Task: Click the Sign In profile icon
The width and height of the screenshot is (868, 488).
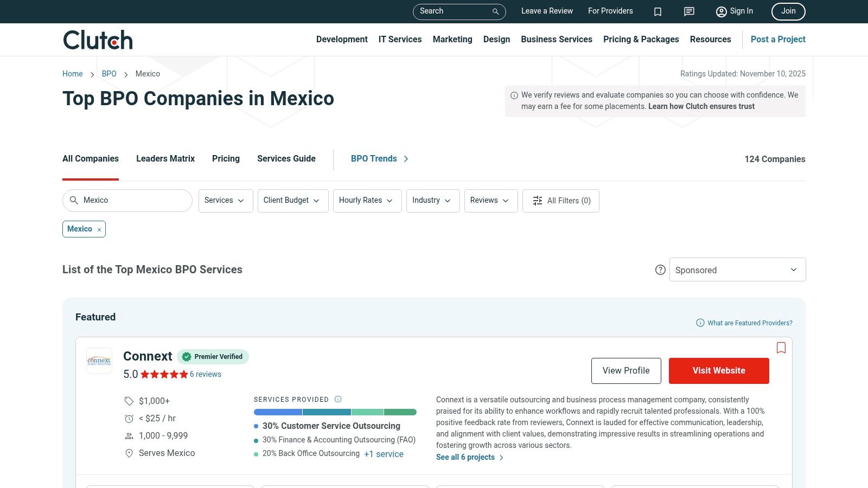Action: coord(721,11)
